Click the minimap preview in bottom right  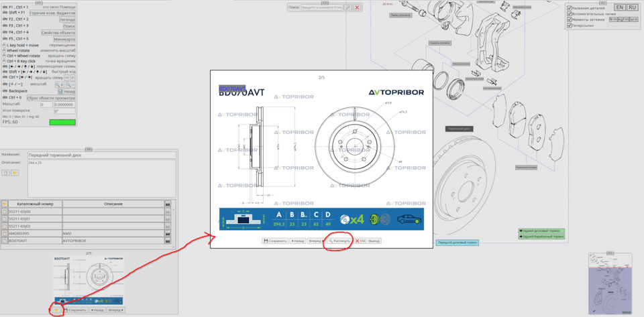click(x=610, y=284)
